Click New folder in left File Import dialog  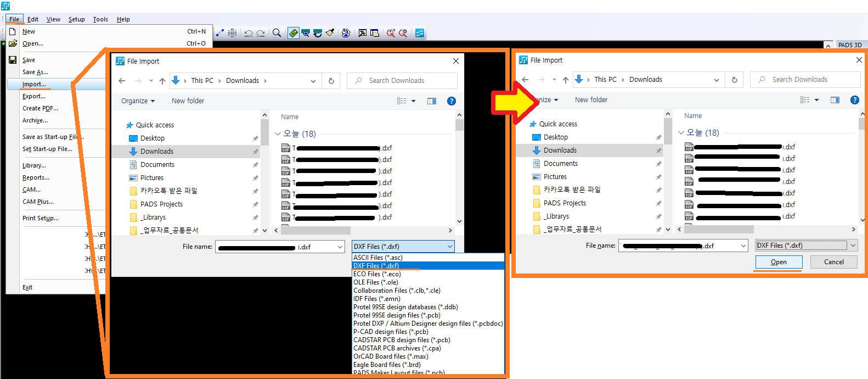point(188,101)
